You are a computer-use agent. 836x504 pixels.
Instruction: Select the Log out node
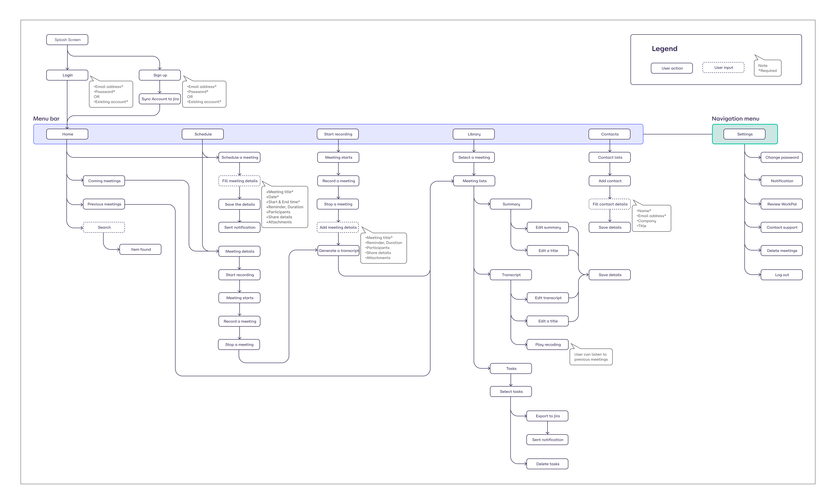[782, 275]
